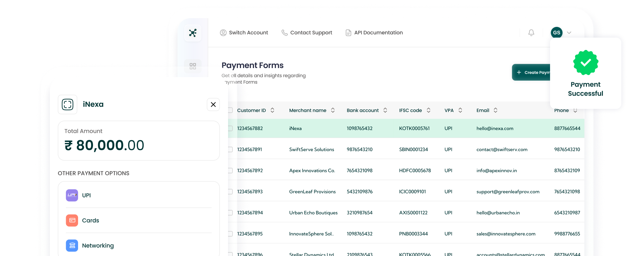Open the Contact Support menu item
Screen dimensions: 644x256
pos(307,33)
